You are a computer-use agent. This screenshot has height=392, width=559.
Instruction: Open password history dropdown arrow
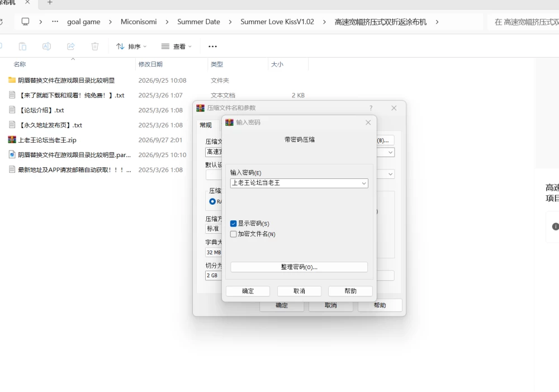click(x=364, y=183)
